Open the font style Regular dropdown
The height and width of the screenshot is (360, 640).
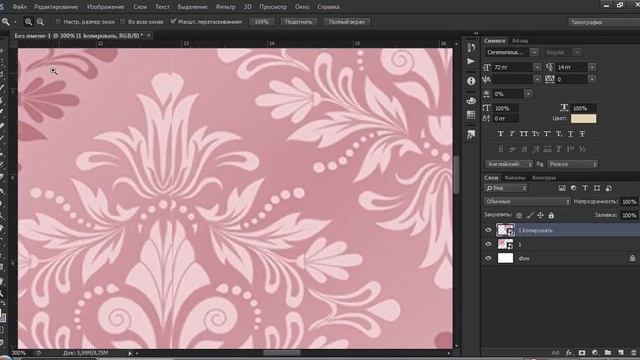tap(577, 52)
